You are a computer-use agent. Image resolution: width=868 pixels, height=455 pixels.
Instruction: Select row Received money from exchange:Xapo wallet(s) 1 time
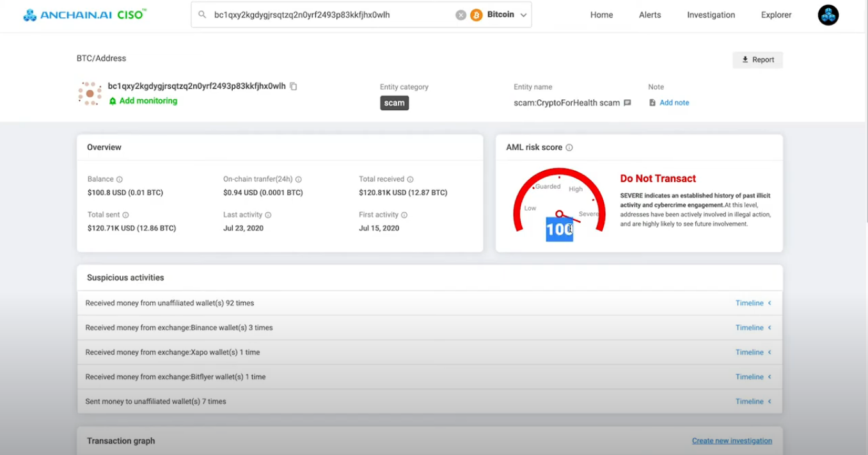[x=429, y=353]
